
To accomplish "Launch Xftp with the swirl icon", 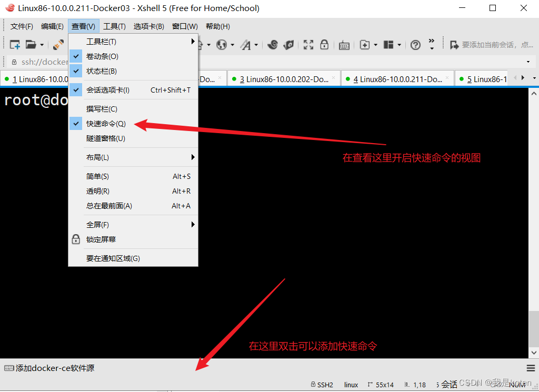I will [273, 45].
